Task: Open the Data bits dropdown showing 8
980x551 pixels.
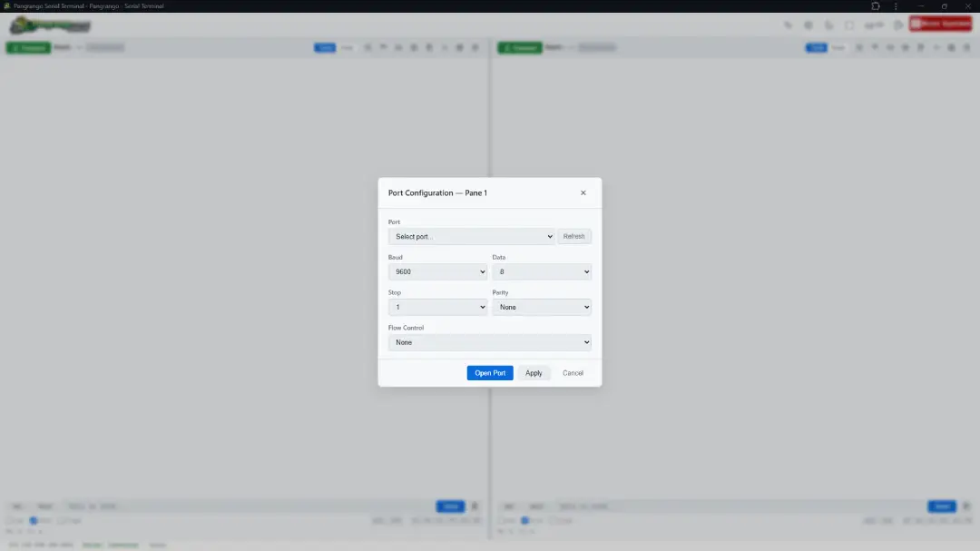Action: pyautogui.click(x=541, y=271)
